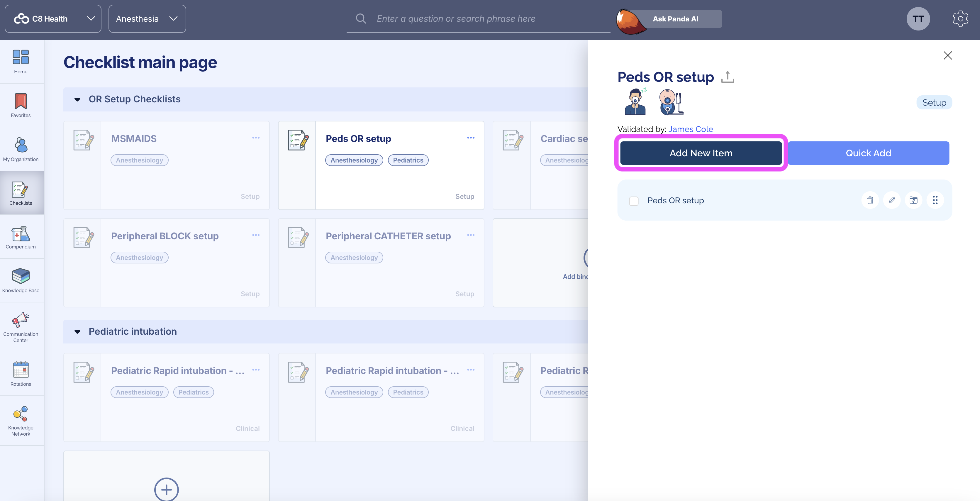This screenshot has width=980, height=501.
Task: Open the more options on MSMAIDS card
Action: (x=256, y=138)
